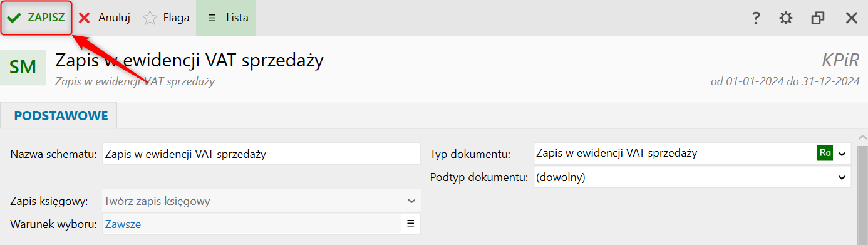Click the green SM schema badge

click(23, 67)
